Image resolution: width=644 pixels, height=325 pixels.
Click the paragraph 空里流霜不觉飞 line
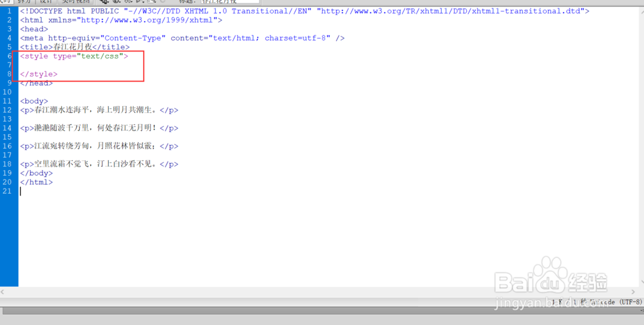click(99, 165)
